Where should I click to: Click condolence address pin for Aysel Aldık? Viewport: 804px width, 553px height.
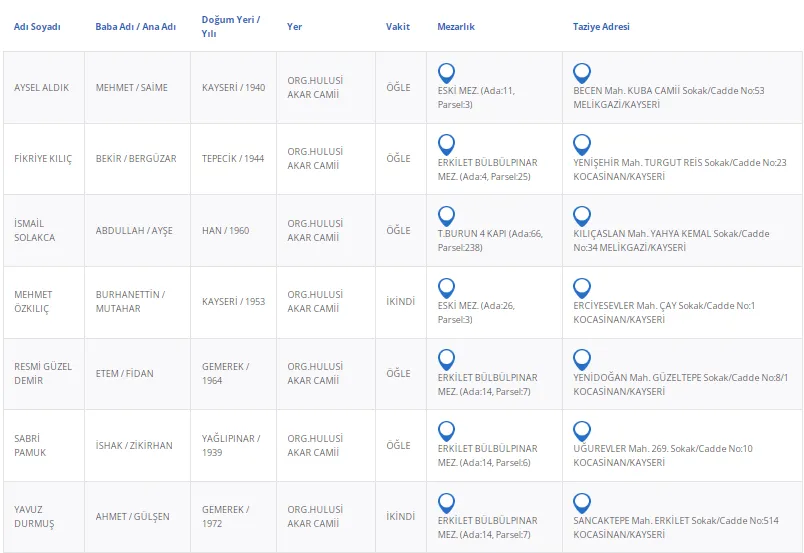pos(581,73)
